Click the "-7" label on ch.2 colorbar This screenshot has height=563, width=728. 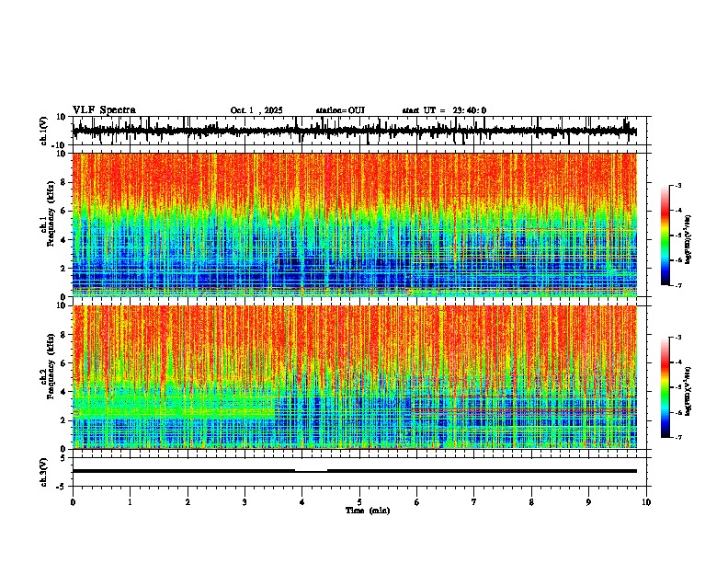(678, 437)
